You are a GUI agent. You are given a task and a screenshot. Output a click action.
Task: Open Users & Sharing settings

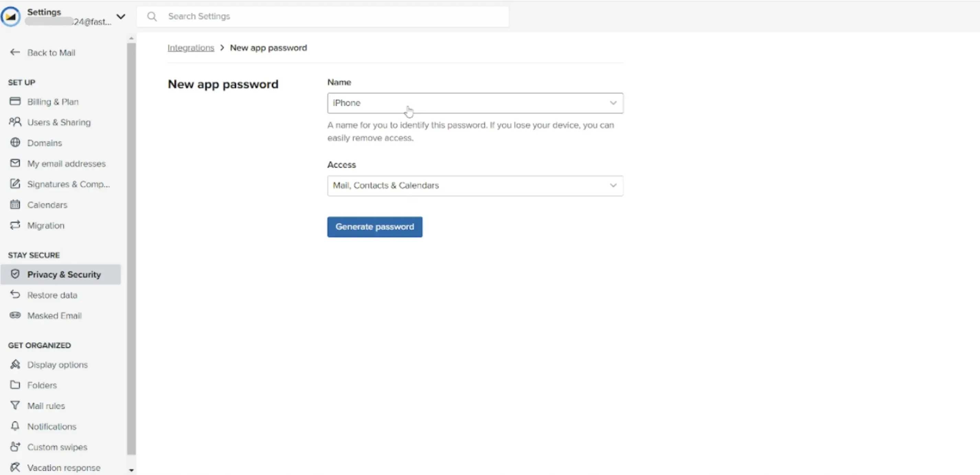(x=59, y=122)
